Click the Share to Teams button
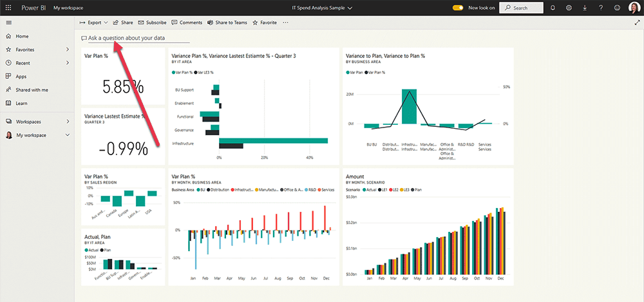 click(x=227, y=23)
